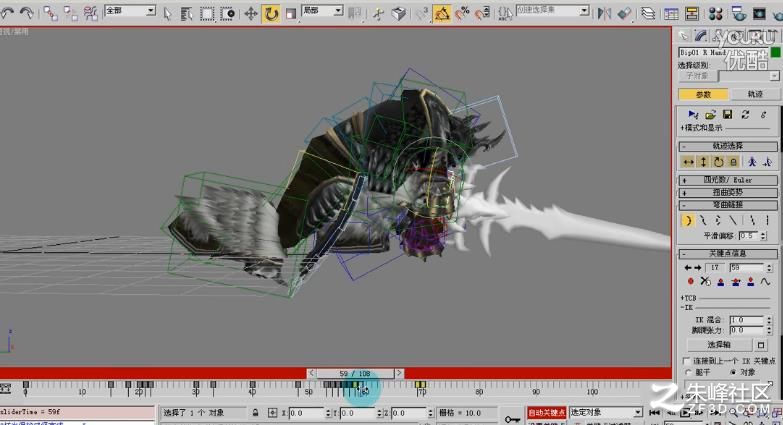783x425 pixels.
Task: Click the Mirror tool icon
Action: pyautogui.click(x=604, y=14)
